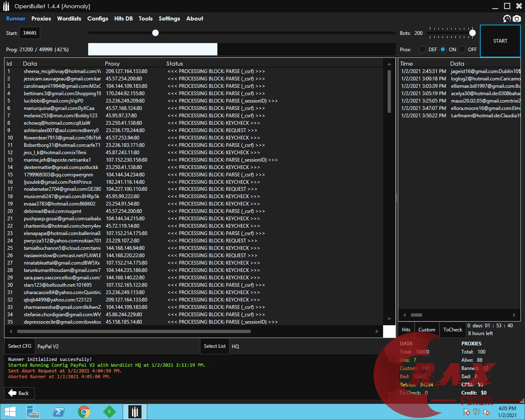The width and height of the screenshot is (525, 420).
Task: Click the muted speaker tray icon
Action: pyautogui.click(x=486, y=412)
